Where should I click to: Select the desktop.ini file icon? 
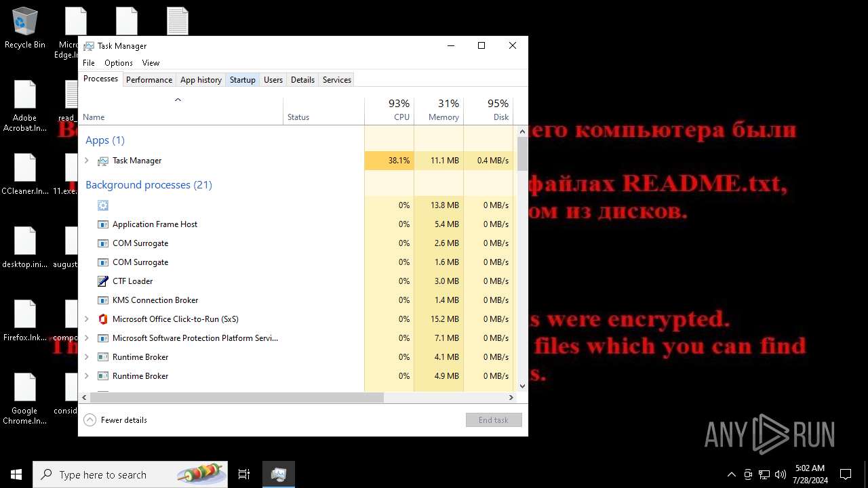click(25, 241)
